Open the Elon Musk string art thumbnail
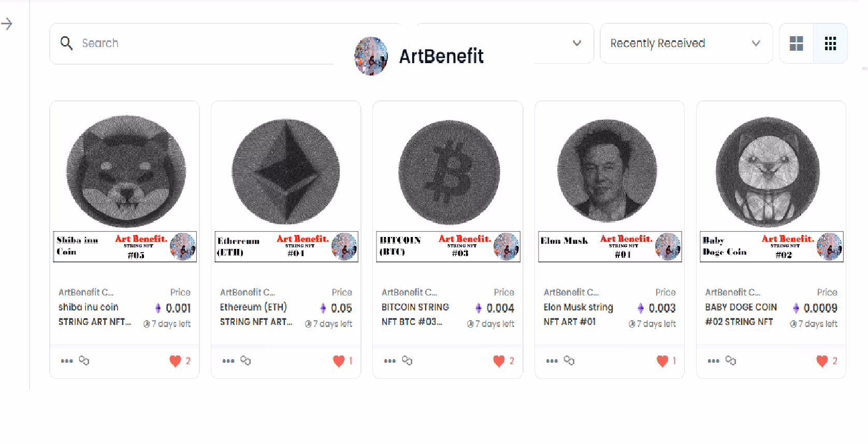 [607, 171]
